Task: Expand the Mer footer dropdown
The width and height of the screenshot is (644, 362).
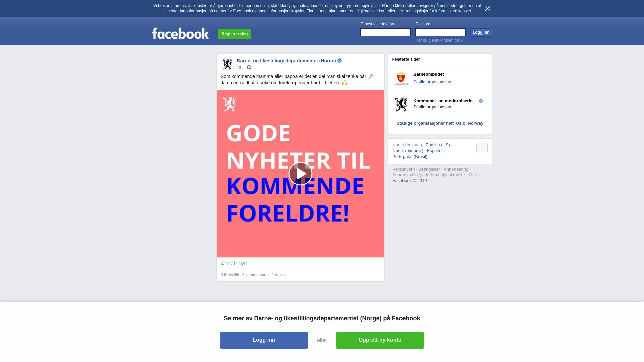Action: click(x=474, y=175)
